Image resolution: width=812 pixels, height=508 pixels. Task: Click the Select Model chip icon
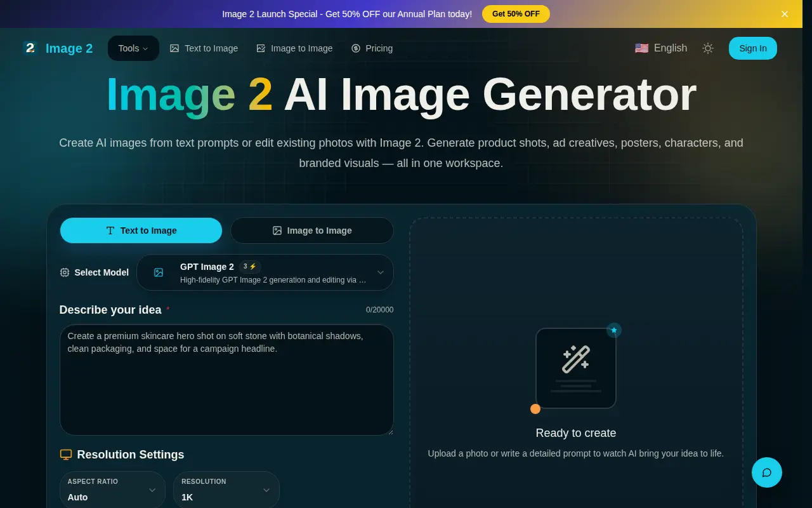coord(65,272)
